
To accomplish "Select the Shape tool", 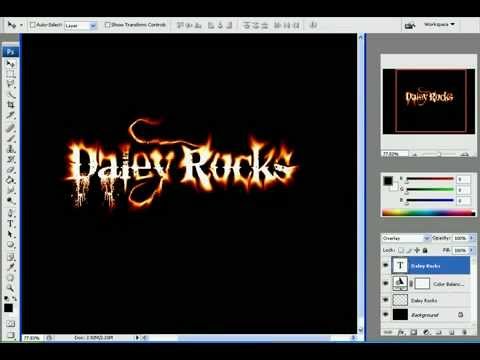I will click(11, 245).
